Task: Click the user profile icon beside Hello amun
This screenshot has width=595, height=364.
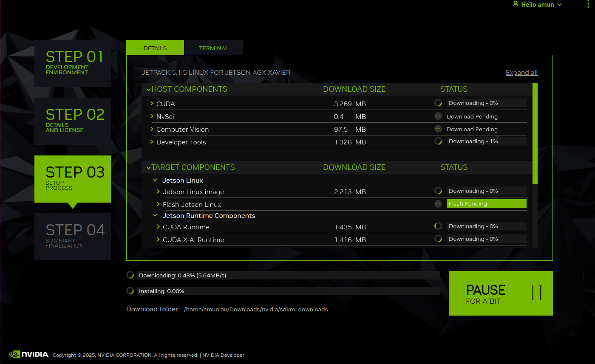Action: tap(516, 4)
